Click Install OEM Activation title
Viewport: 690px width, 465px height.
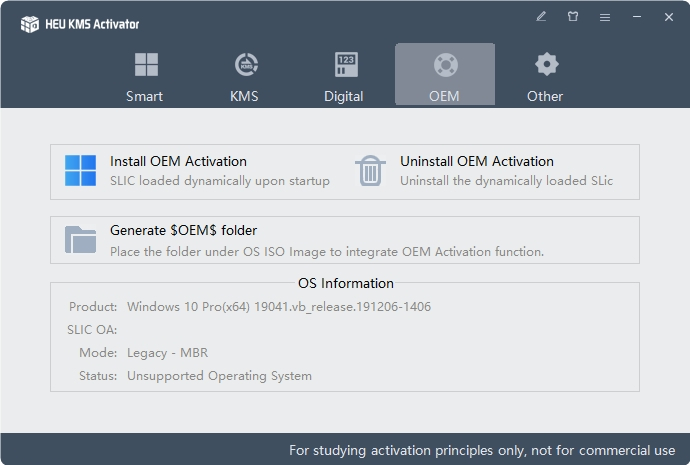click(x=178, y=161)
